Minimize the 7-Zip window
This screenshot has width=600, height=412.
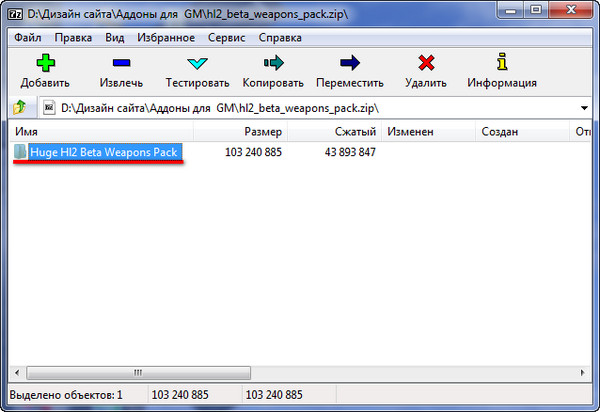(510, 10)
